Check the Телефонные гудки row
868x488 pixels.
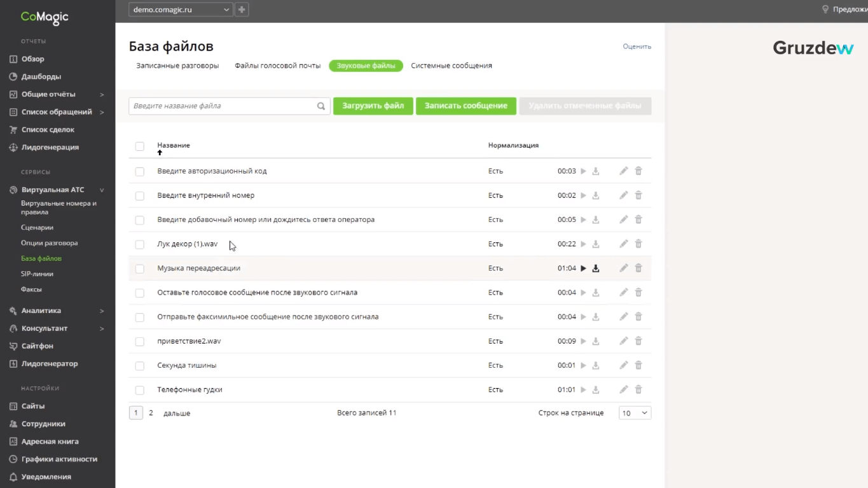point(140,391)
